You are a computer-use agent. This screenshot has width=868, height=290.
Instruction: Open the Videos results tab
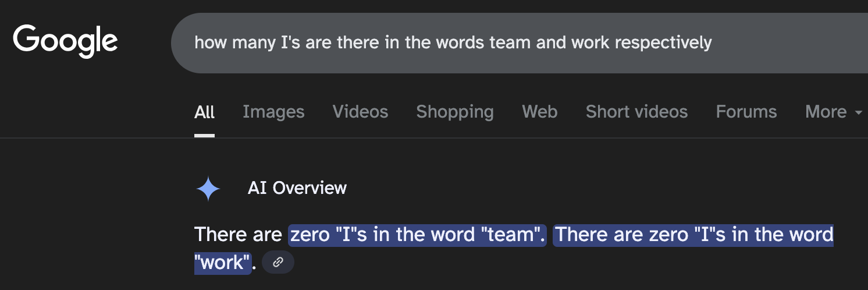(x=360, y=111)
